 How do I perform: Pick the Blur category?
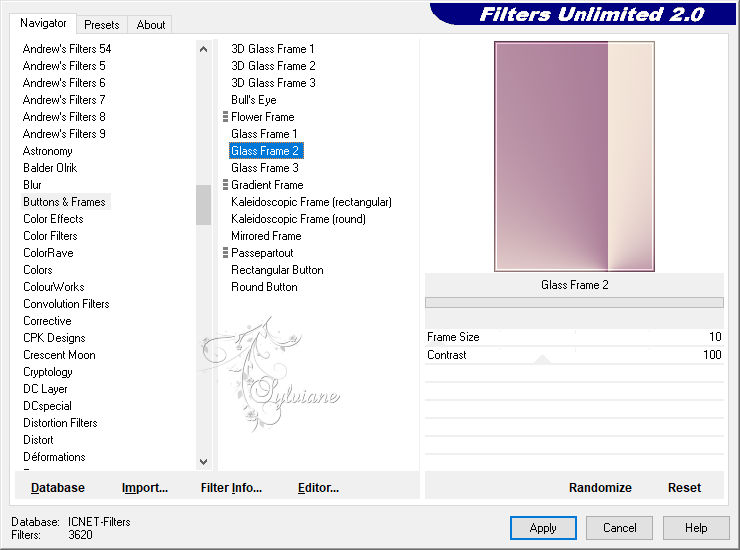[33, 185]
